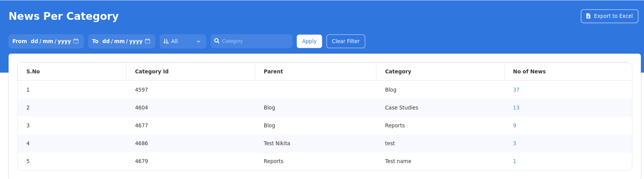The height and width of the screenshot is (179, 644).
Task: Open the 37 news count for Blog
Action: pyautogui.click(x=516, y=90)
